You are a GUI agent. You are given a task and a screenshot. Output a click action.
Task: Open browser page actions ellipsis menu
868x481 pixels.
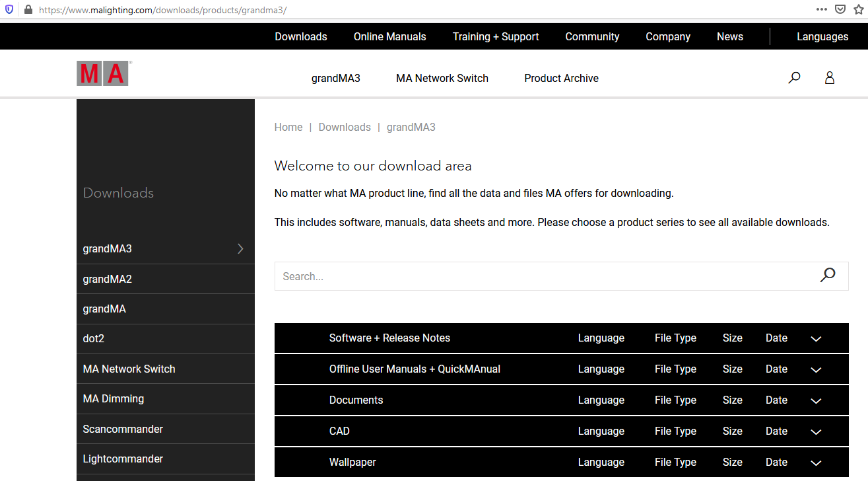[x=822, y=9]
